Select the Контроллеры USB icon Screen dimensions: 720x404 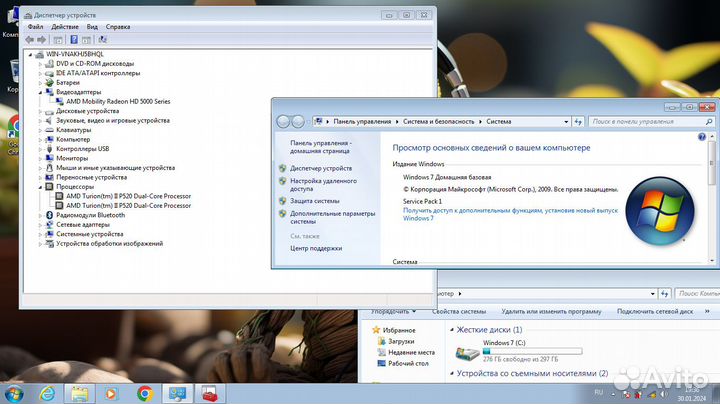tap(50, 149)
